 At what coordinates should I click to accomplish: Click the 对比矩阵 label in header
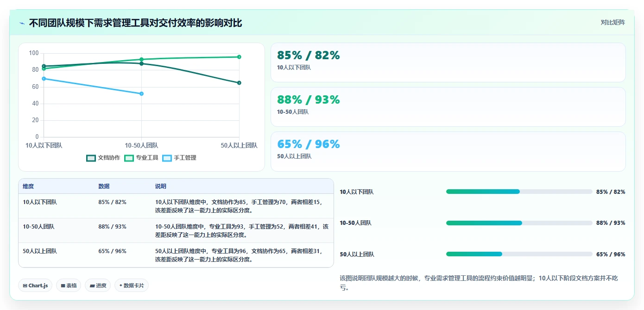click(x=612, y=22)
